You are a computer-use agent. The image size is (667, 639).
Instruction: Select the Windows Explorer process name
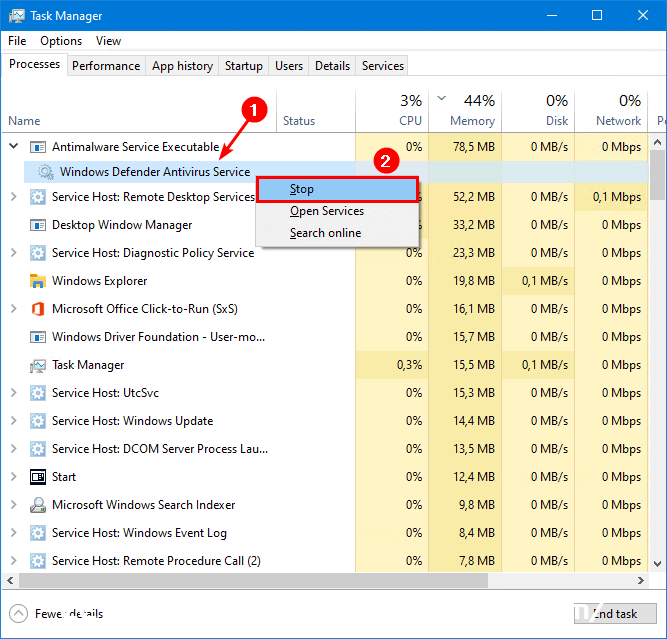click(99, 281)
